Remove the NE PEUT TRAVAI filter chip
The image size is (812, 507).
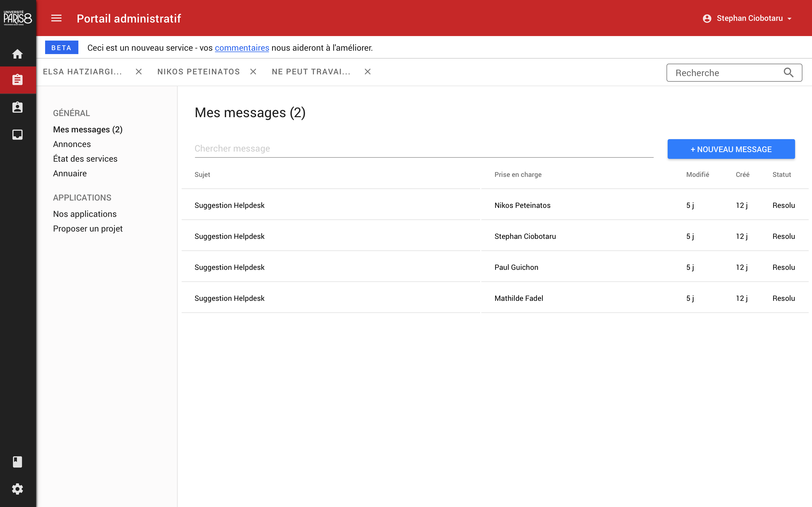(x=367, y=72)
